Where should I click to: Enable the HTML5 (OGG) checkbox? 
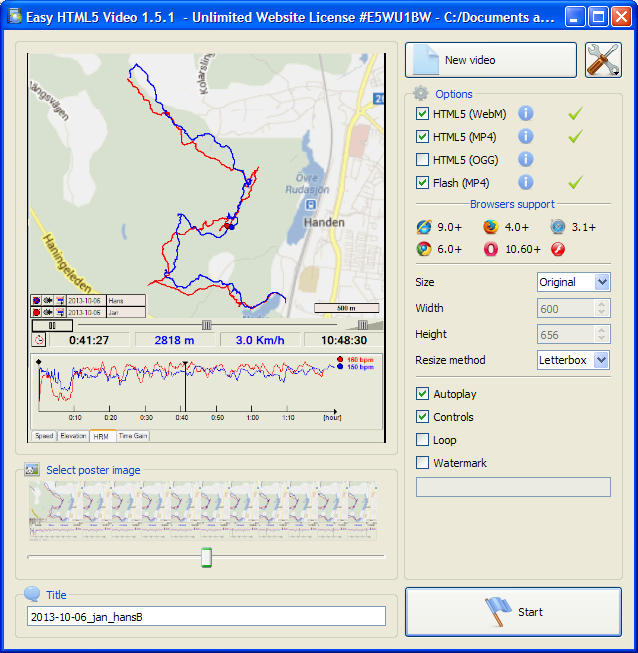422,159
